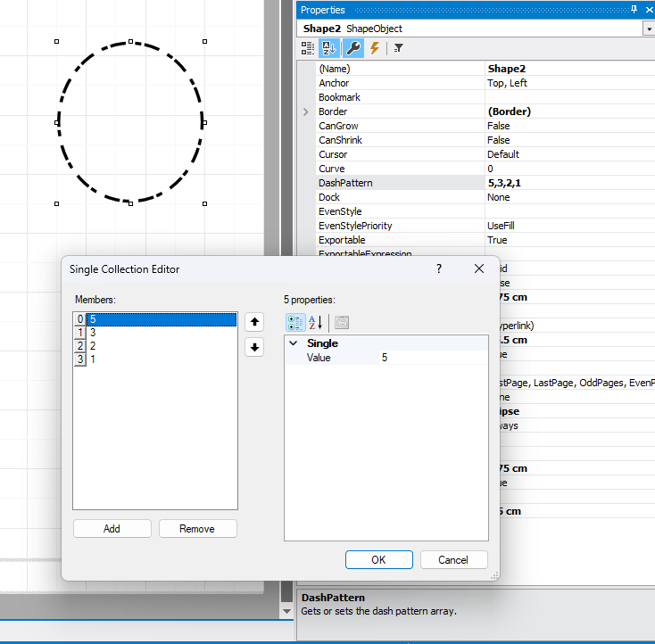Pin the Properties panel
Viewport: 655px width, 644px height.
[x=634, y=9]
